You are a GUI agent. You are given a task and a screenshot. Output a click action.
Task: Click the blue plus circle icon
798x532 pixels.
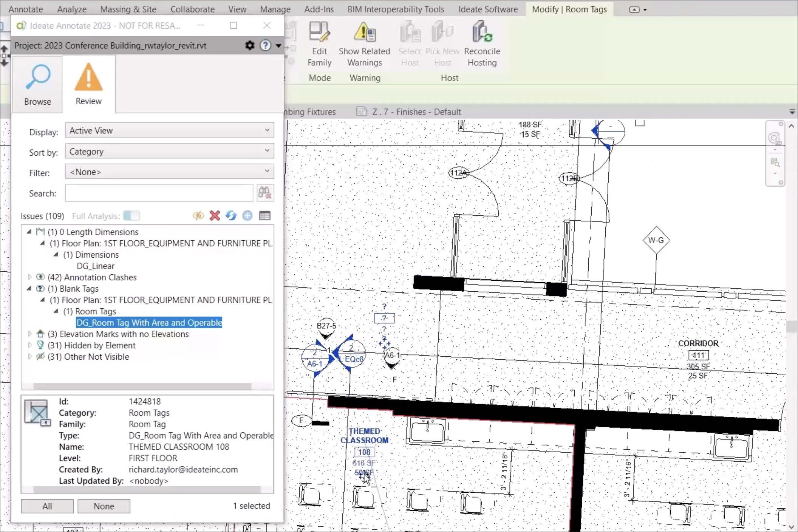pyautogui.click(x=247, y=216)
